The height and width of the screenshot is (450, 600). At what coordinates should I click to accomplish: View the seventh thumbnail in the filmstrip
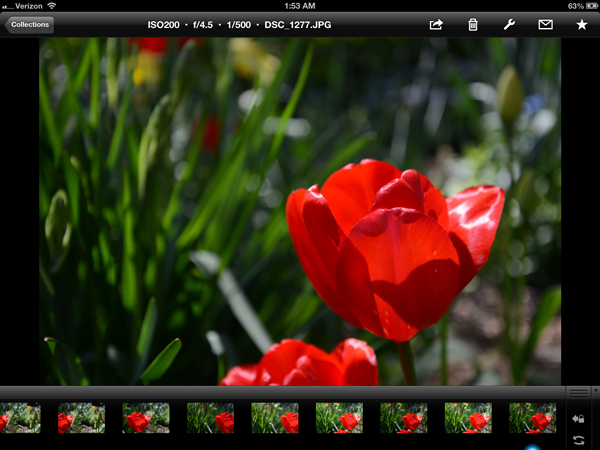403,418
